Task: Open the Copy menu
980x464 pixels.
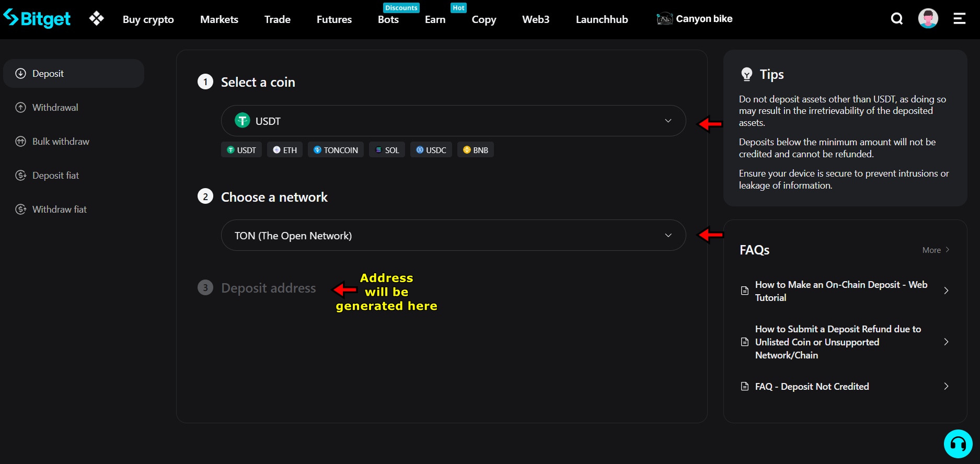Action: 484,19
